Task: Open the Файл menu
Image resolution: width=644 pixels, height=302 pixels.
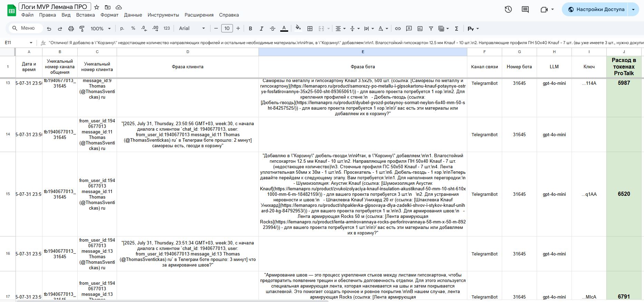Action: [x=27, y=15]
